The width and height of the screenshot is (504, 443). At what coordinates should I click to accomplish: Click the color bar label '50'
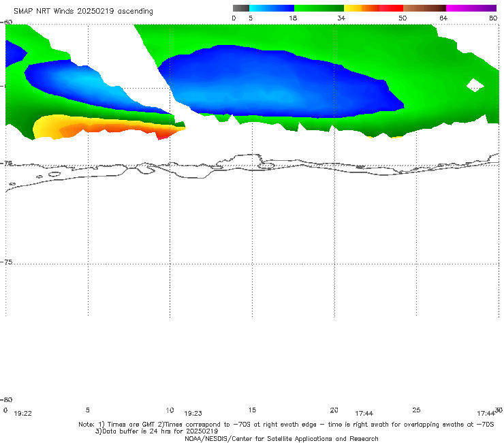(x=403, y=18)
